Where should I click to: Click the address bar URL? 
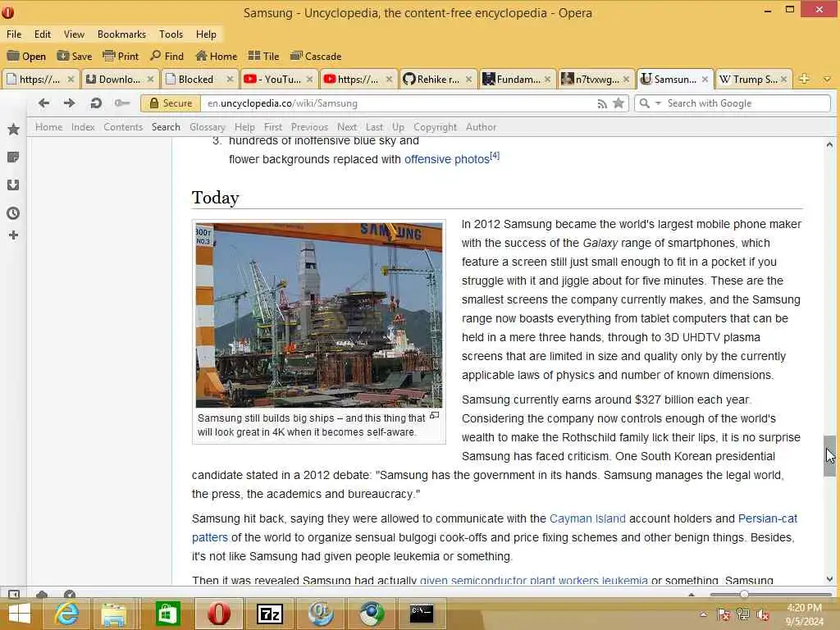pos(282,103)
